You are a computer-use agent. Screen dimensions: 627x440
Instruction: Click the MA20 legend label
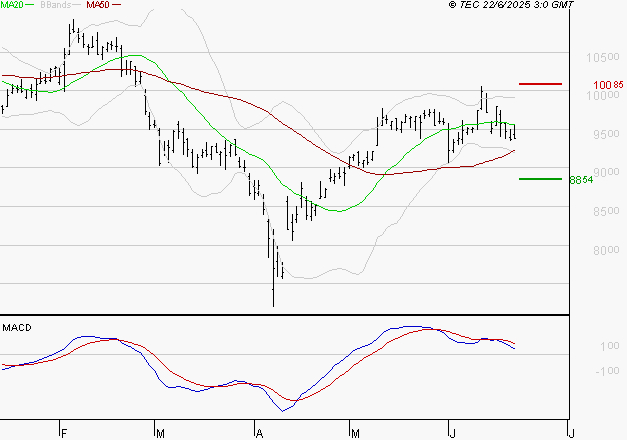(x=12, y=5)
